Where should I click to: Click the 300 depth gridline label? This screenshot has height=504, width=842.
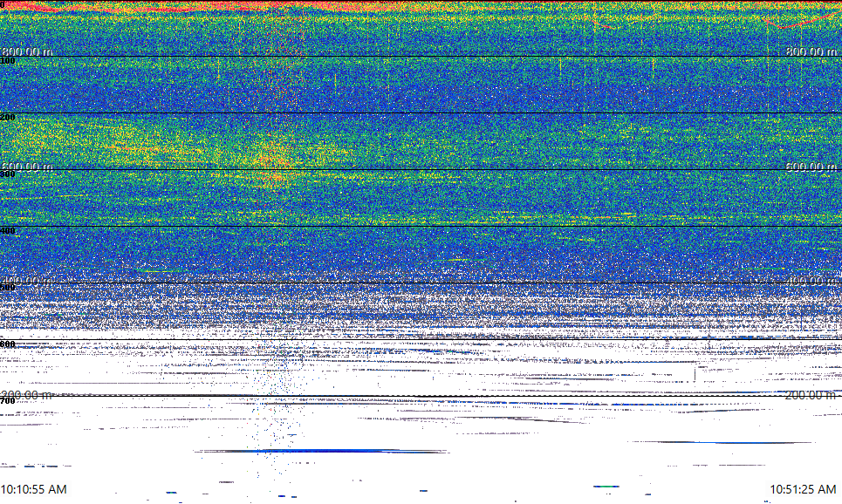pyautogui.click(x=8, y=174)
